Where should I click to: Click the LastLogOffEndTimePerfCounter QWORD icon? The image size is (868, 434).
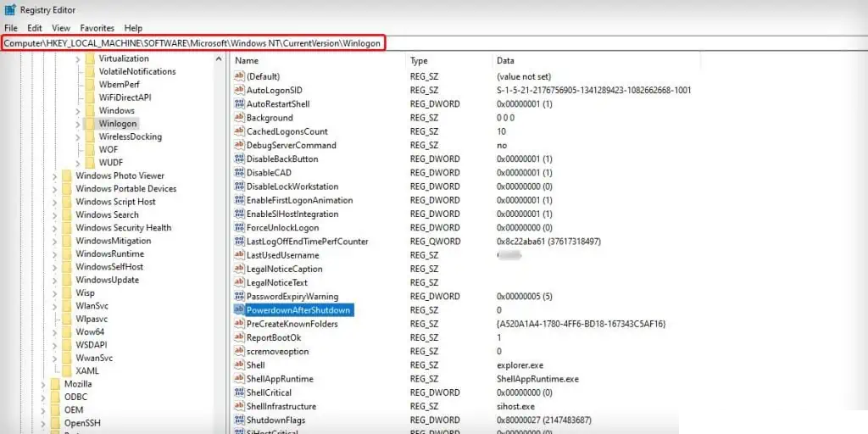pos(239,242)
